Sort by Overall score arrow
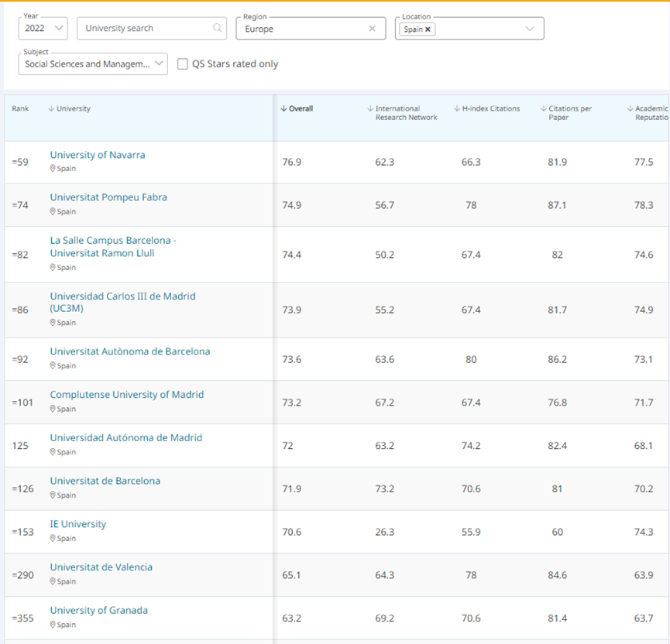 point(283,109)
